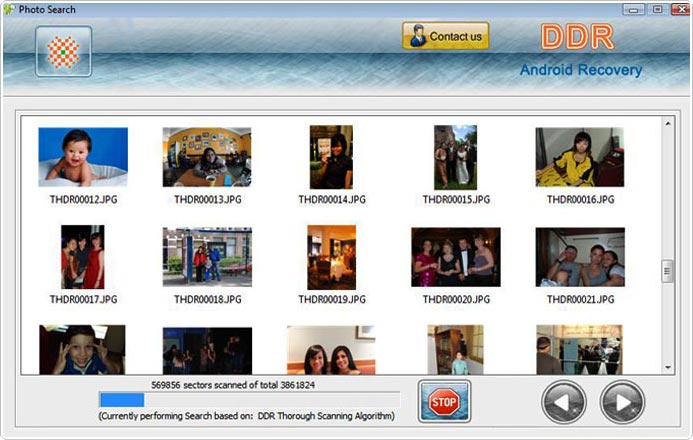Click the THDR00020.JPG file name

tap(456, 300)
